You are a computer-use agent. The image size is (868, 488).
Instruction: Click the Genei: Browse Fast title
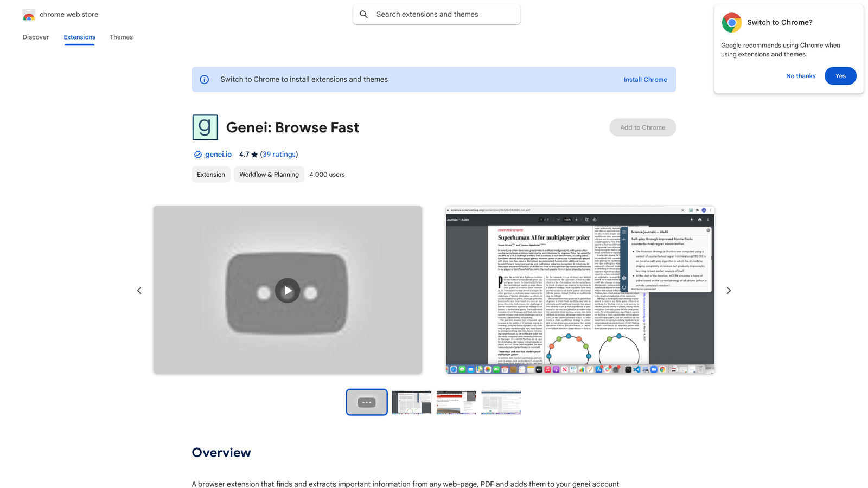point(292,127)
